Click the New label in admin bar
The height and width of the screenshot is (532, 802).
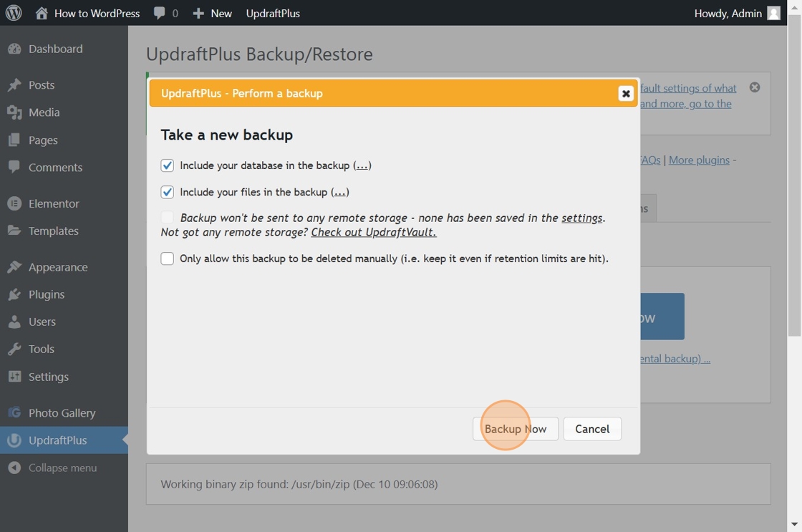221,14
